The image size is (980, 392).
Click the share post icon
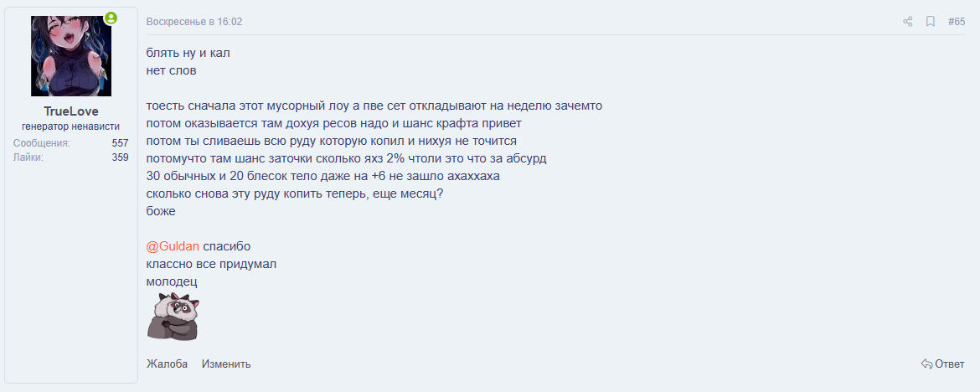907,22
